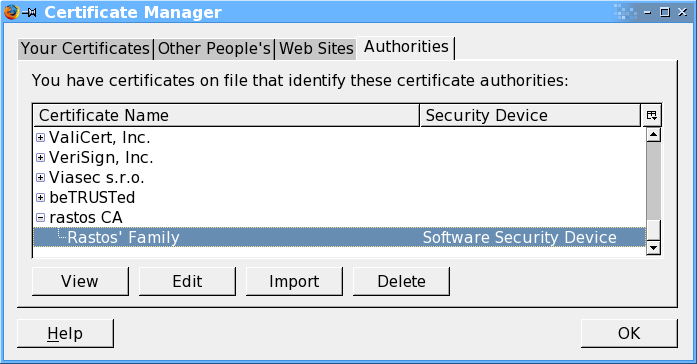Expand the Viasec s.r.o. node
The width and height of the screenshot is (697, 364).
click(x=40, y=177)
